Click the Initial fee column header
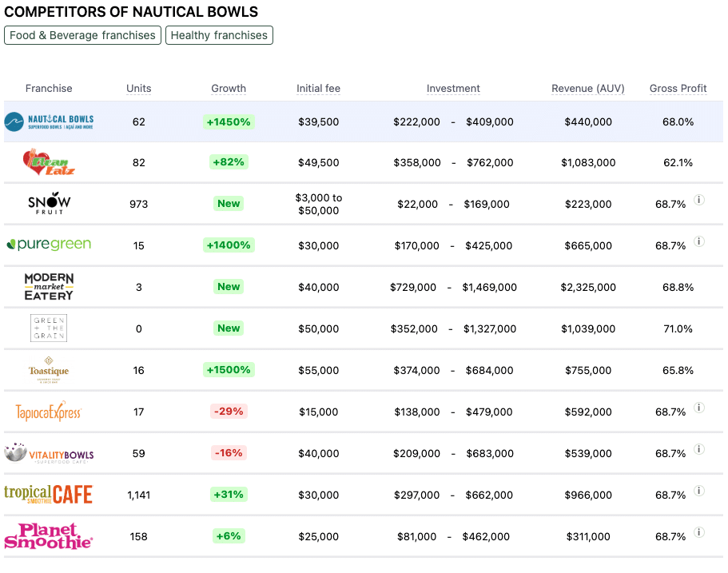728x573 pixels. tap(319, 88)
